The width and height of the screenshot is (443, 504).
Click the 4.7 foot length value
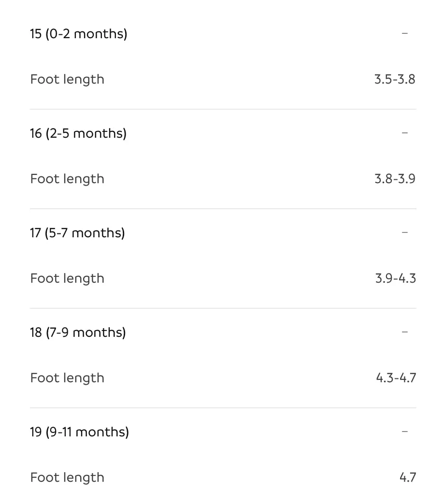click(408, 477)
